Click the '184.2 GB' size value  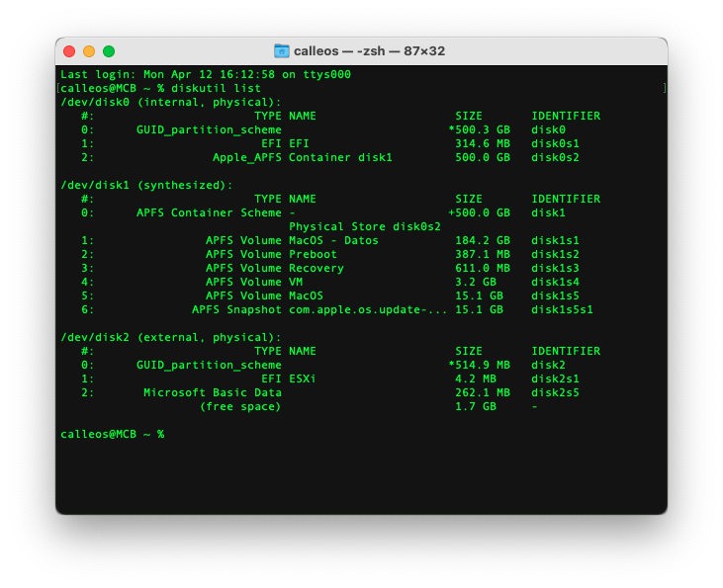[x=483, y=240]
